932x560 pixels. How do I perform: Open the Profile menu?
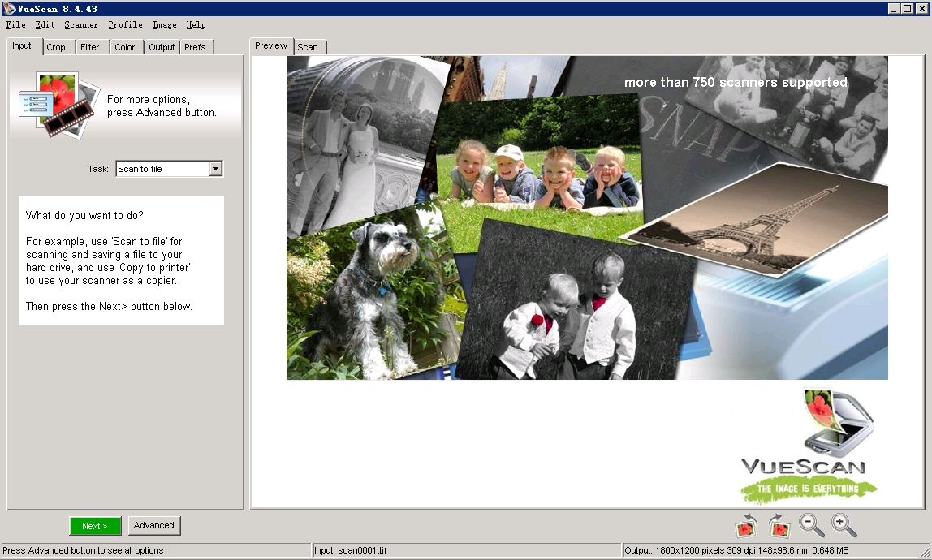coord(126,25)
